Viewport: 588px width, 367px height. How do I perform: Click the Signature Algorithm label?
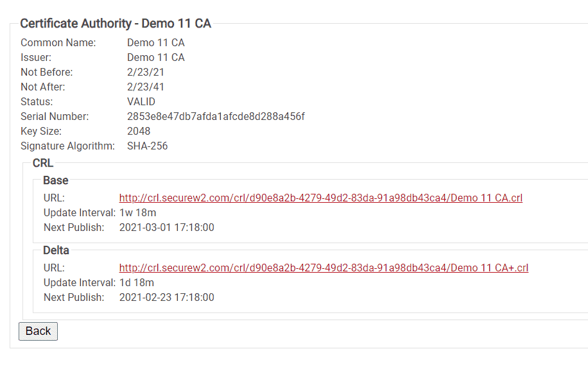[x=67, y=146]
